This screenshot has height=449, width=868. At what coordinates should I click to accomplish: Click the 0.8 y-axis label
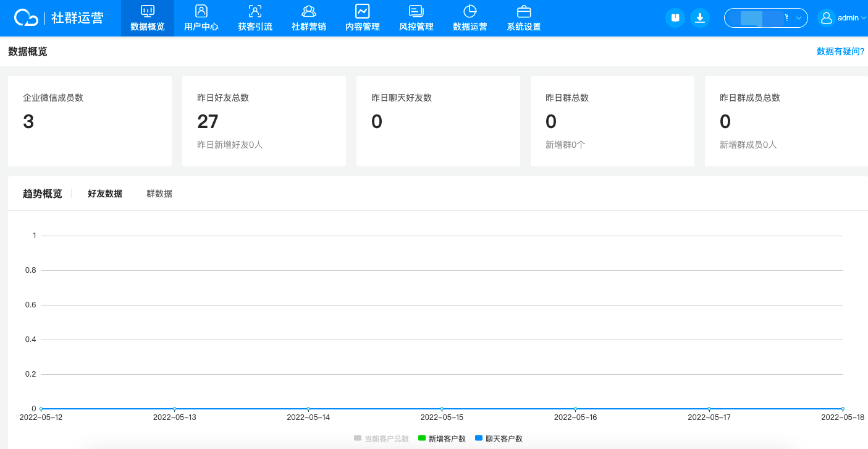30,270
